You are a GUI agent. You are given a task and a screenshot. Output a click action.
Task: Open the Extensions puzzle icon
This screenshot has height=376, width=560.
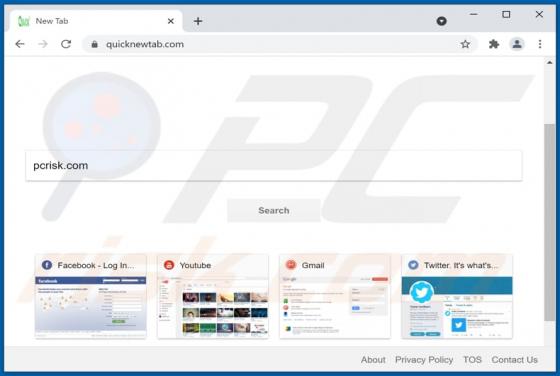494,44
